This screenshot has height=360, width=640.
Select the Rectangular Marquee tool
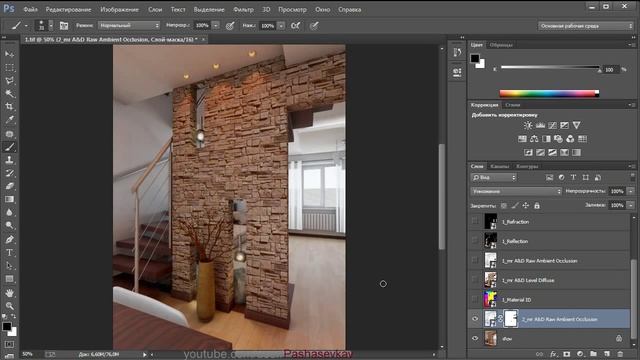tap(9, 67)
